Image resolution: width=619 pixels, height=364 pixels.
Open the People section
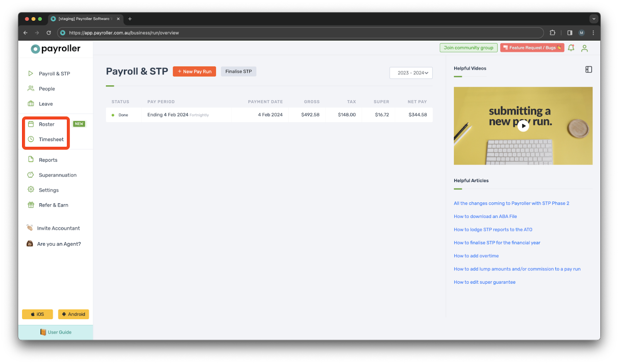47,89
